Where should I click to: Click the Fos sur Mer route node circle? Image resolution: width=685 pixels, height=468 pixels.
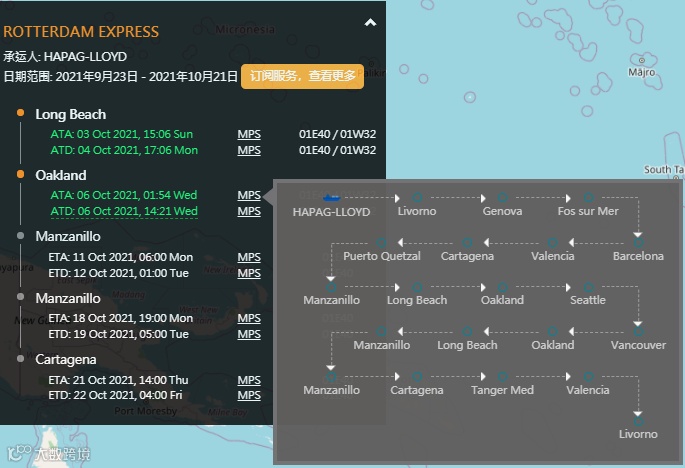point(588,198)
